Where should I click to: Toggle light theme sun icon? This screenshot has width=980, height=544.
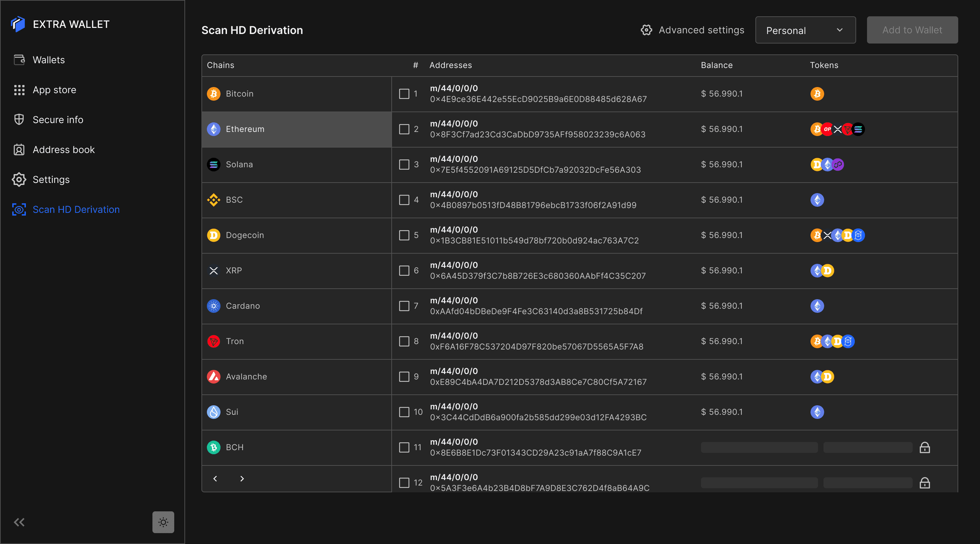pos(163,522)
